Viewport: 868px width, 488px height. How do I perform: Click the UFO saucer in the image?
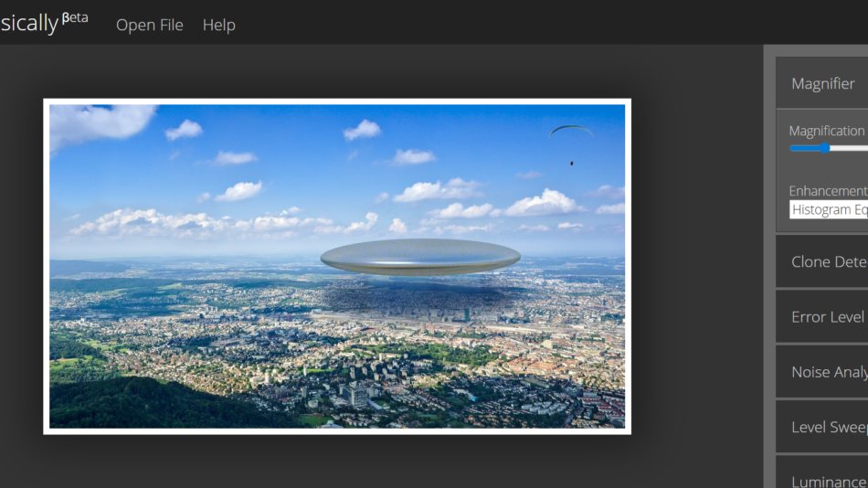420,256
